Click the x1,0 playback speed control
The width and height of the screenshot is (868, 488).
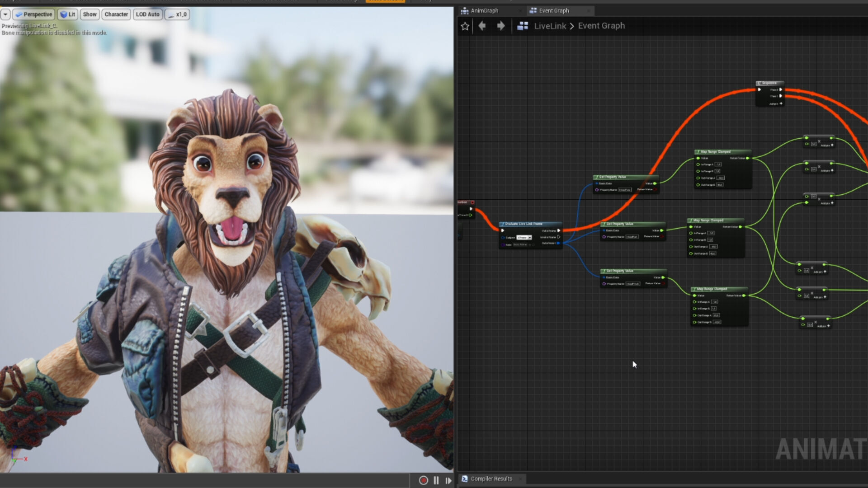click(x=177, y=14)
